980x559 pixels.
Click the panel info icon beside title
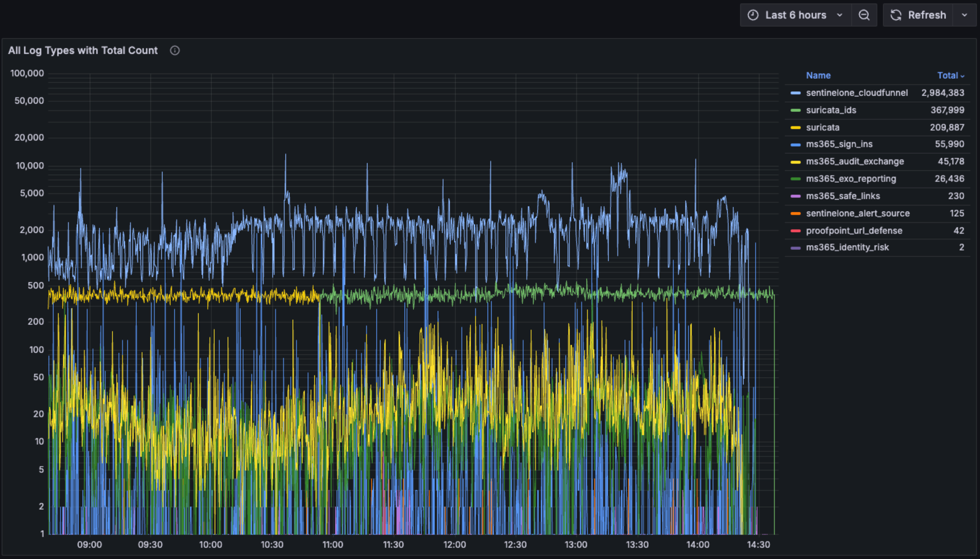pos(175,51)
